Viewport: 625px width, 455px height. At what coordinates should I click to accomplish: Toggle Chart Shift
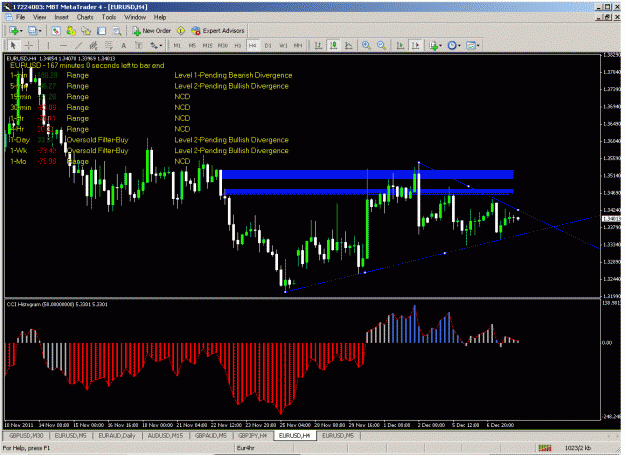(415, 45)
